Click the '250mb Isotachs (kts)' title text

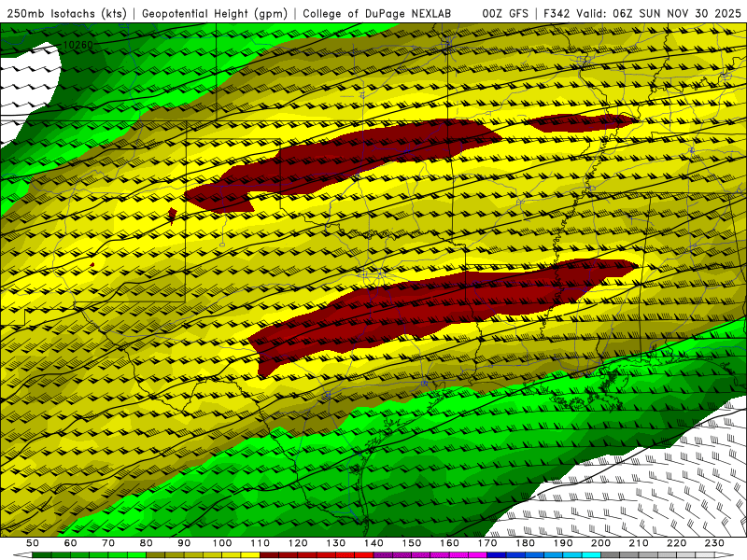66,13
